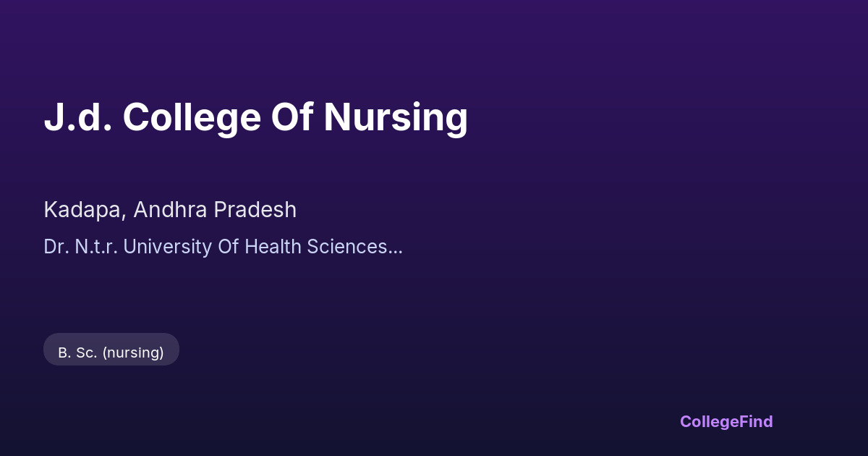Open the J.d. College Of Nursing title
Viewport: 868px width, 456px height.
coord(255,117)
